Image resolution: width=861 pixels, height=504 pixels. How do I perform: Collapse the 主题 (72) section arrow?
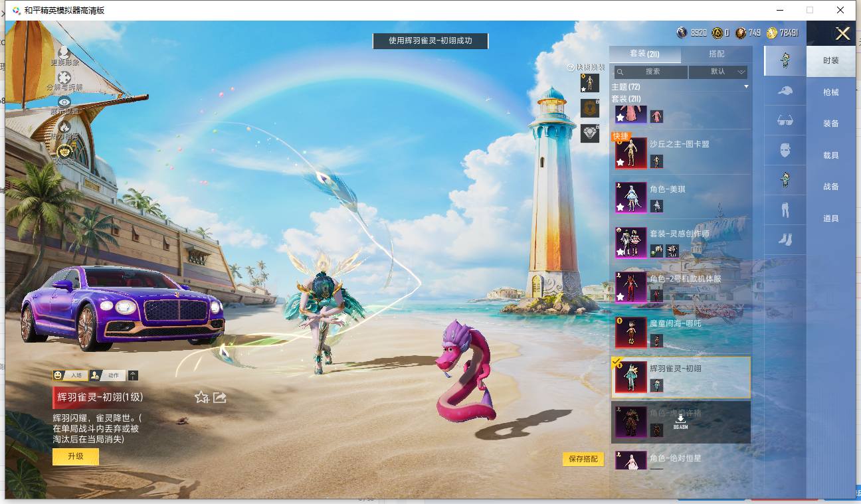click(x=746, y=87)
